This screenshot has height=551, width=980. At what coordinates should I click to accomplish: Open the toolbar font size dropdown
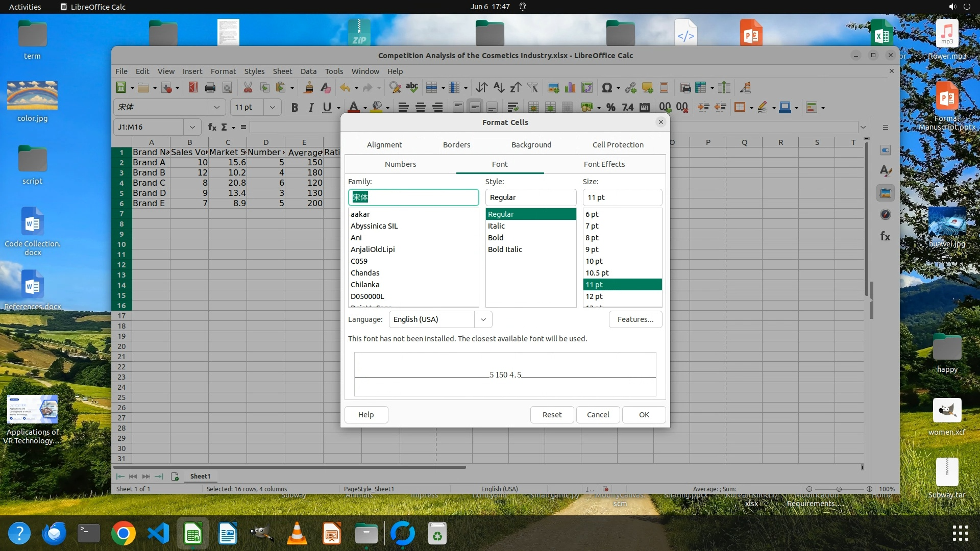pos(273,107)
